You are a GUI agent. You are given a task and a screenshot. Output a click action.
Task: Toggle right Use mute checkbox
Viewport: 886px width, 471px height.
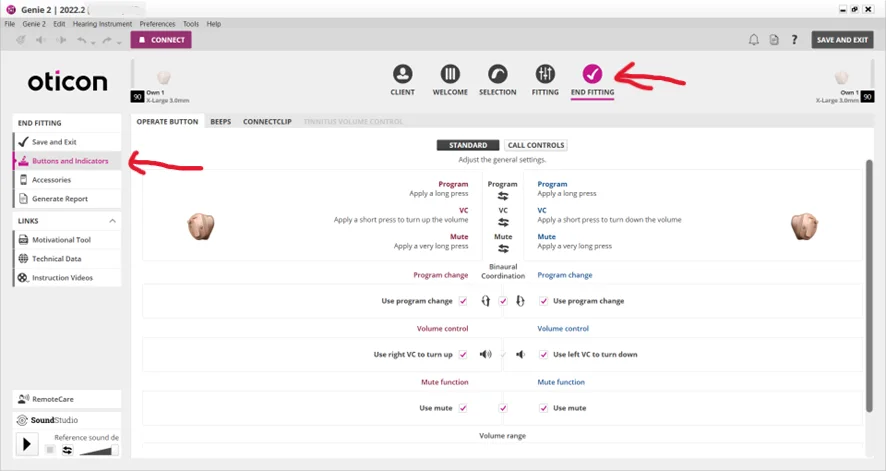463,408
